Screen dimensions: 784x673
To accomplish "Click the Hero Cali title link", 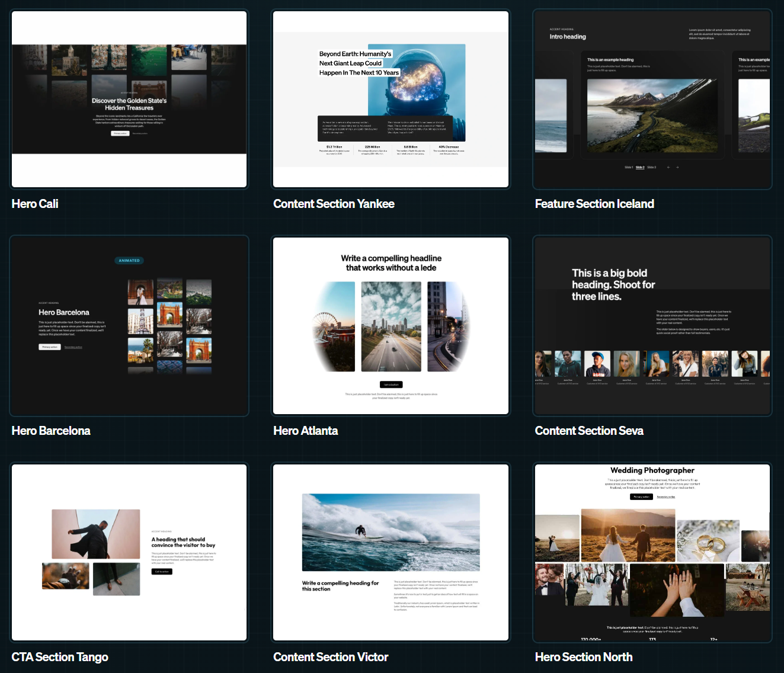I will tap(35, 204).
